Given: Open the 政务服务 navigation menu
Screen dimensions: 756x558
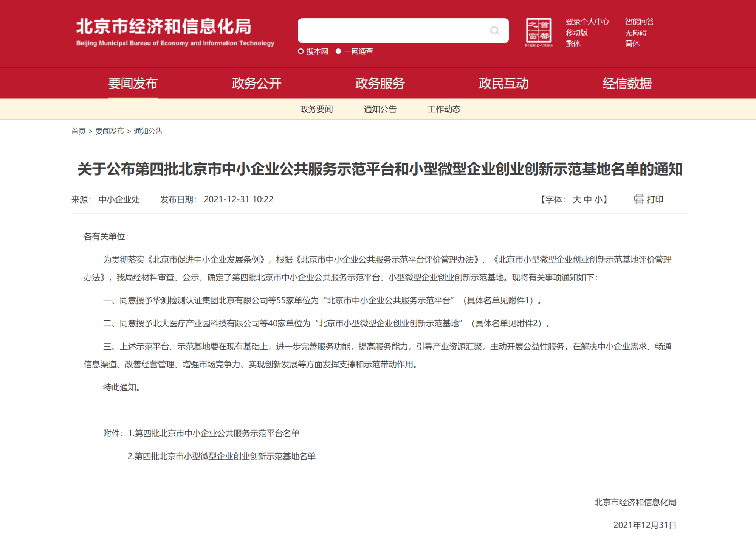Looking at the screenshot, I should pos(380,83).
